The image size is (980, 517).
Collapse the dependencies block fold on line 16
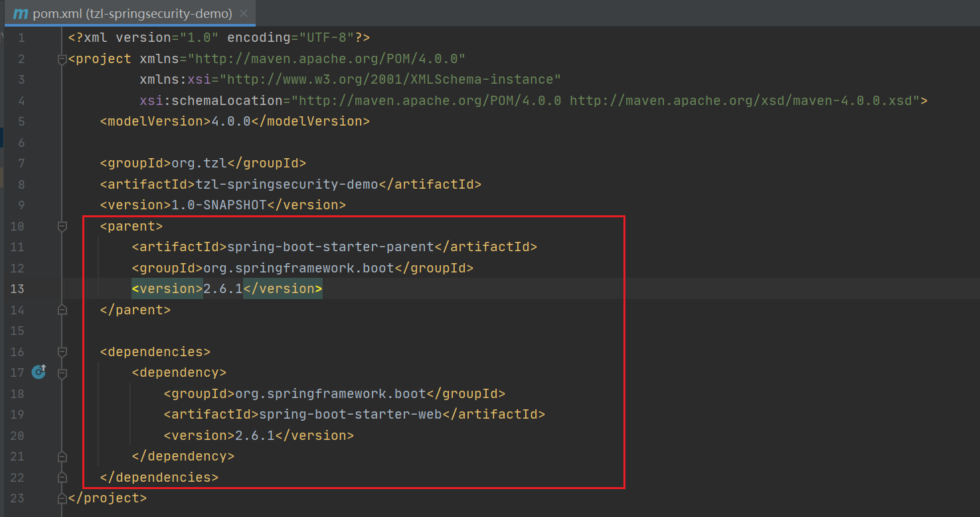click(62, 352)
